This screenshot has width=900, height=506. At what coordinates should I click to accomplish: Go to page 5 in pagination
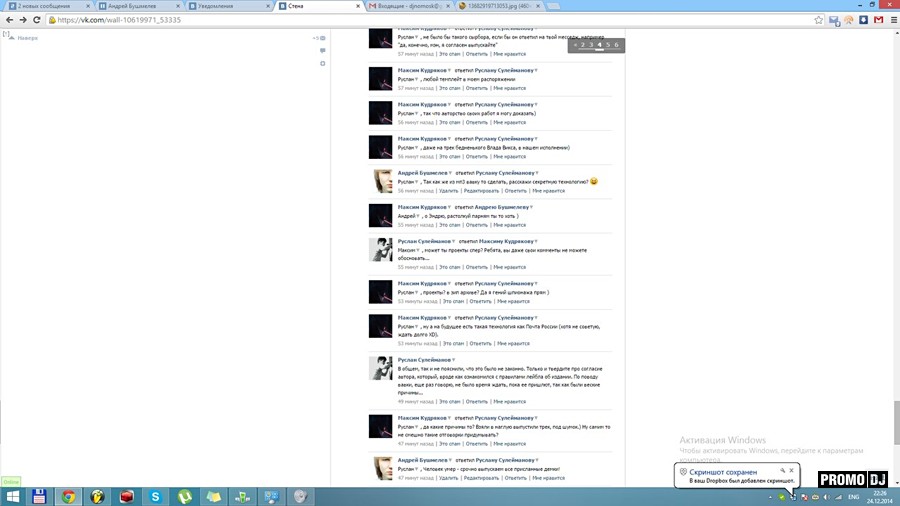608,45
